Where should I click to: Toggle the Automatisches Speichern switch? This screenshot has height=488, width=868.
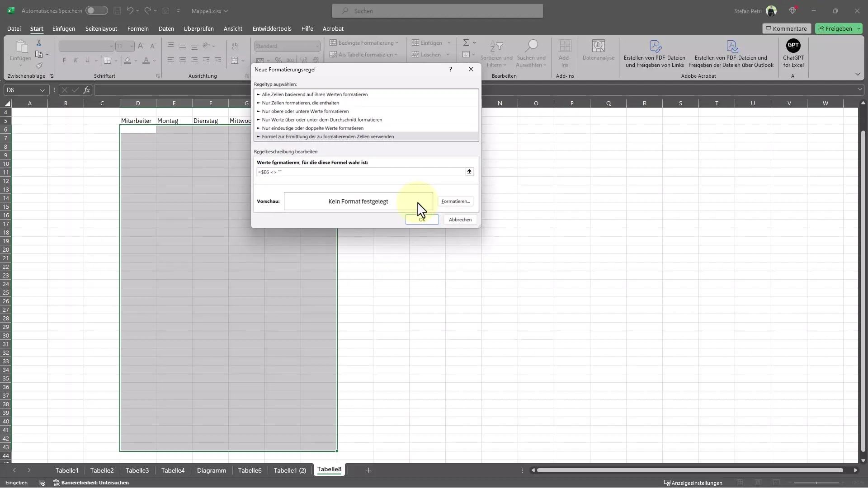click(x=96, y=10)
